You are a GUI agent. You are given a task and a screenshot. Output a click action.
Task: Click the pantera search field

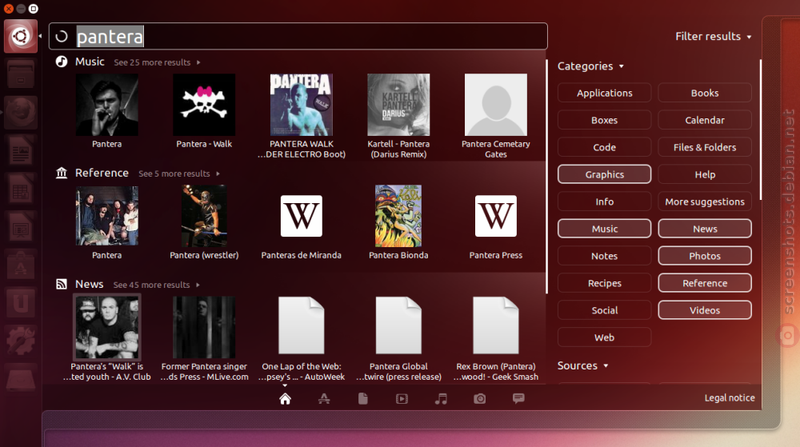point(298,36)
